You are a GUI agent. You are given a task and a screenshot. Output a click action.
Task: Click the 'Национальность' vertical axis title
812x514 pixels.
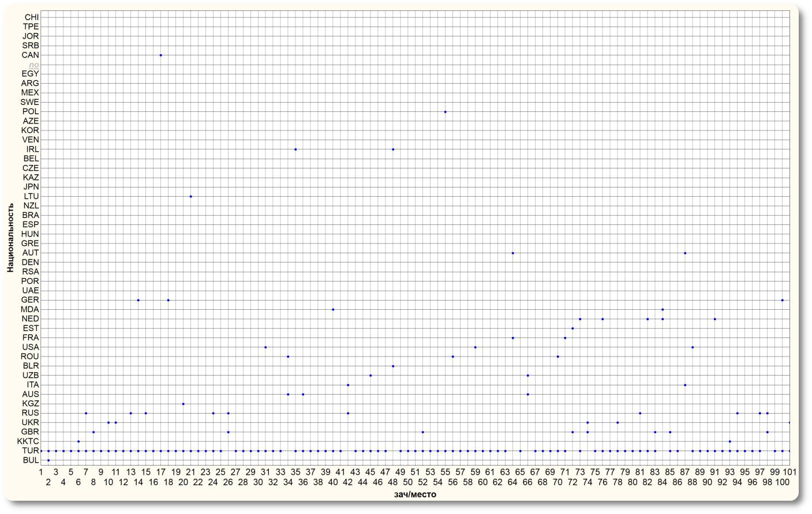10,238
